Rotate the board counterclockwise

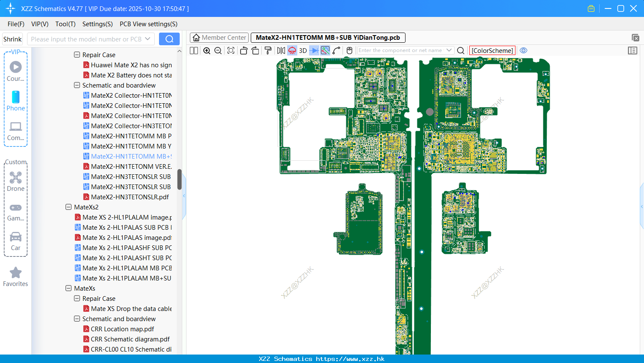(244, 50)
